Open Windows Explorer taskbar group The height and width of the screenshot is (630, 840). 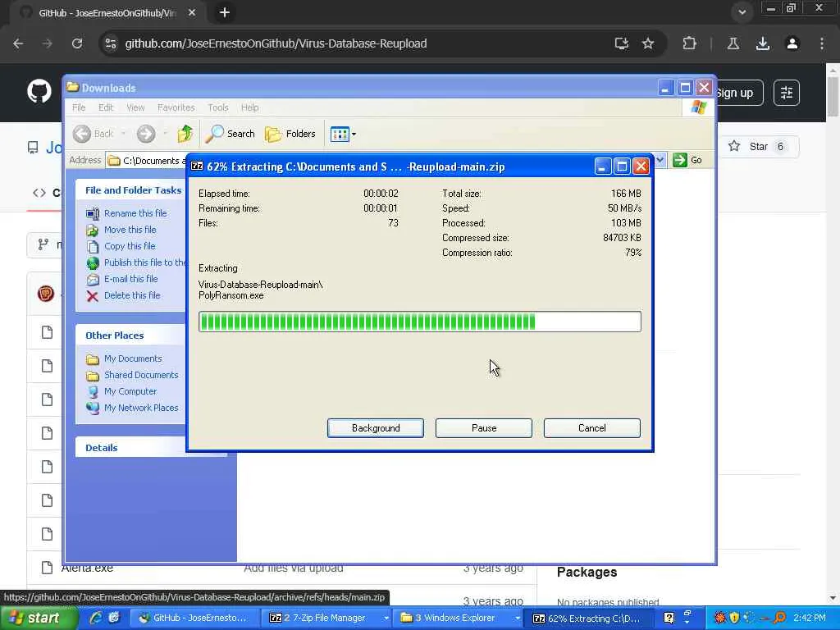click(459, 619)
